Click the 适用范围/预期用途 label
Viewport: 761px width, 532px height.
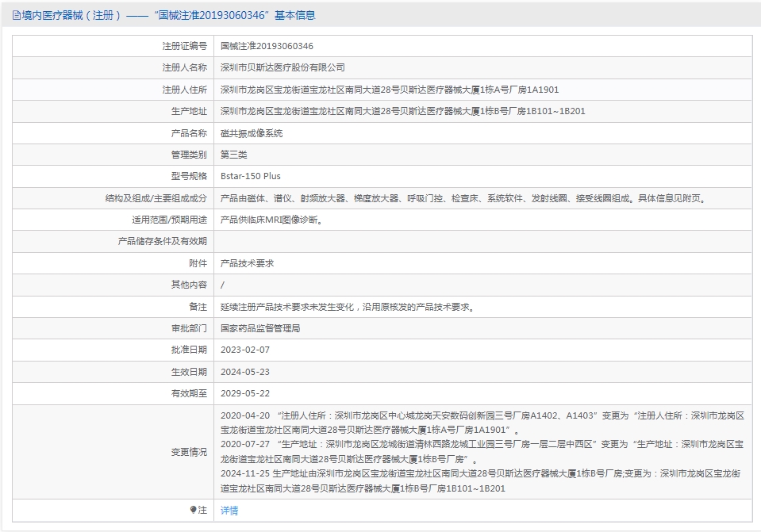click(169, 220)
